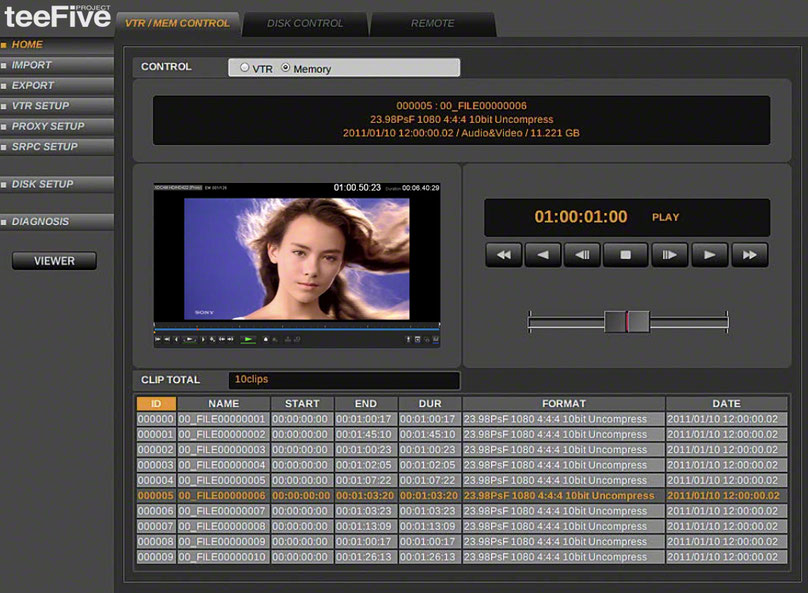The height and width of the screenshot is (593, 808).
Task: Click the fast forward transport button
Action: pos(749,255)
